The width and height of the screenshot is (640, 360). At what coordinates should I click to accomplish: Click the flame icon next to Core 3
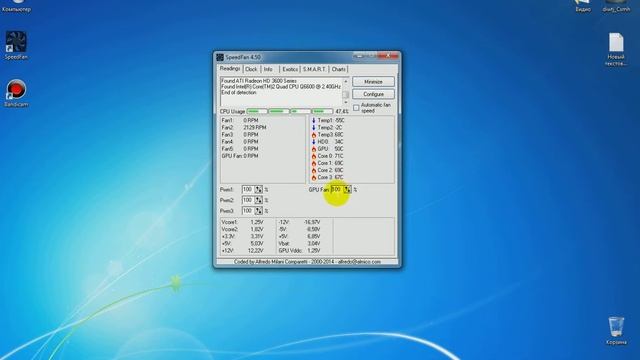pyautogui.click(x=313, y=178)
